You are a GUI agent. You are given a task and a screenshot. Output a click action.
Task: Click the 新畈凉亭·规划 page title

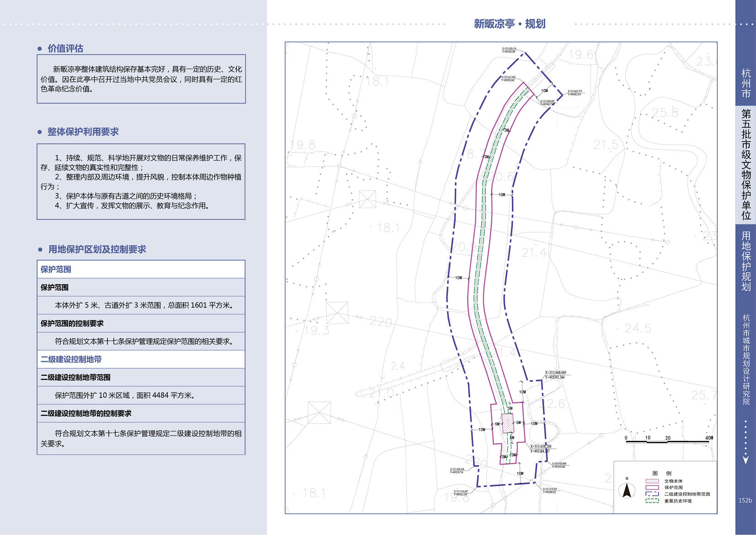509,24
